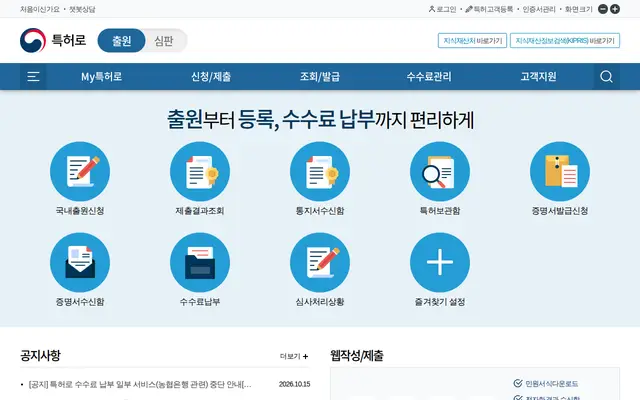Open the My특허로 menu
This screenshot has width=640, height=400.
(x=102, y=76)
